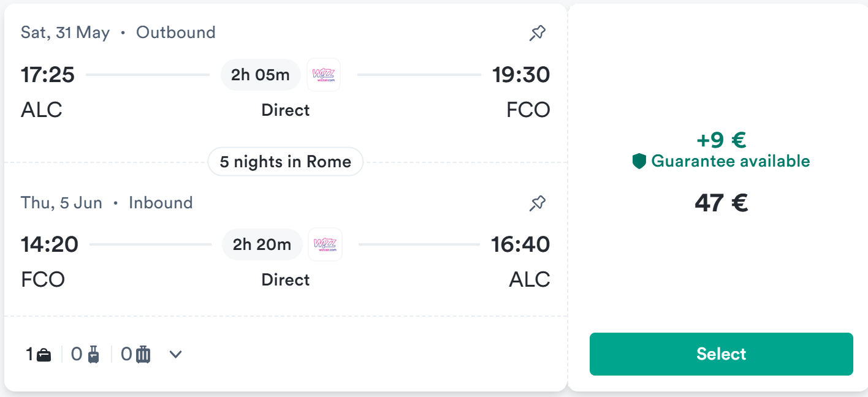The image size is (868, 397).
Task: Click the green guarantee shield icon
Action: pyautogui.click(x=639, y=162)
